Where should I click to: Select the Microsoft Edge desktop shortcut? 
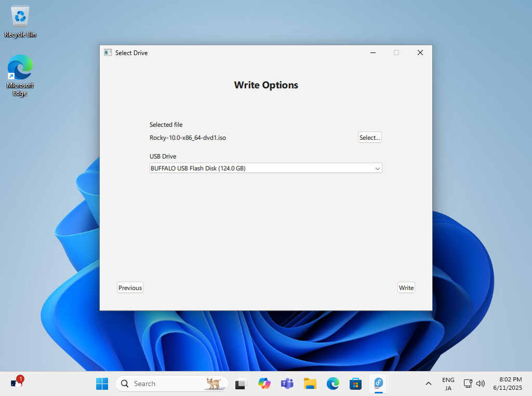pyautogui.click(x=20, y=76)
